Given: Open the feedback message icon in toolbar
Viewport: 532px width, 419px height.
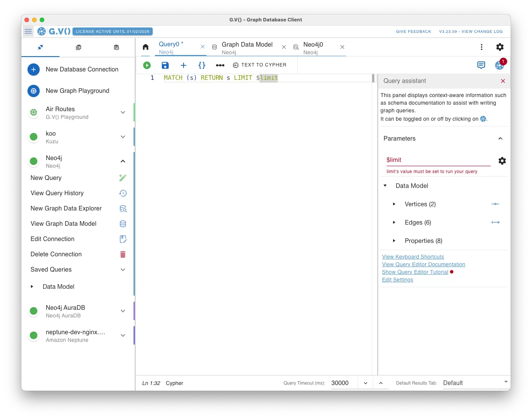Looking at the screenshot, I should pyautogui.click(x=481, y=65).
